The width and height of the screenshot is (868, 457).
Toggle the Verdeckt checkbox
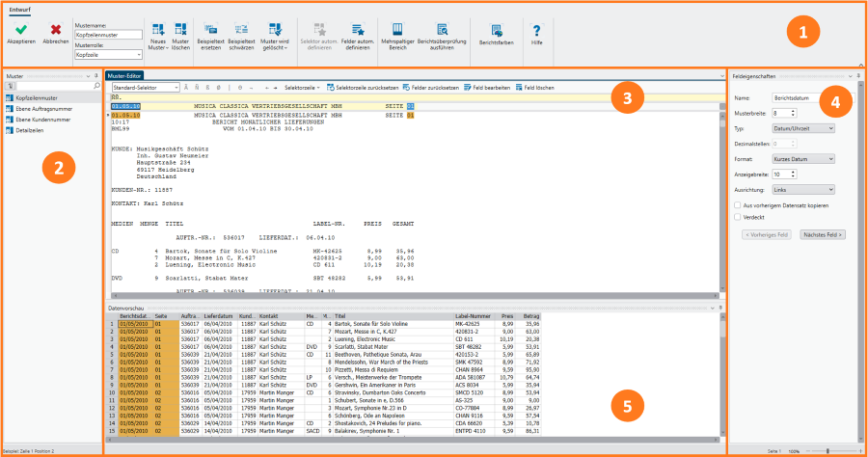point(738,217)
